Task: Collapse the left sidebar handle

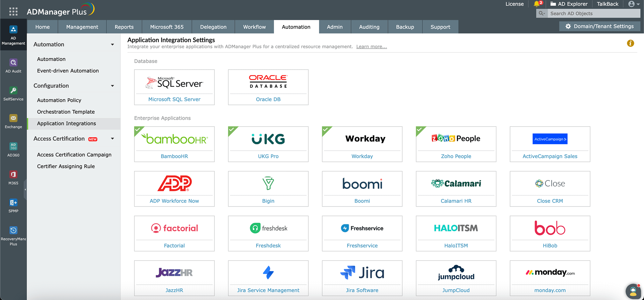Action: tap(25, 189)
